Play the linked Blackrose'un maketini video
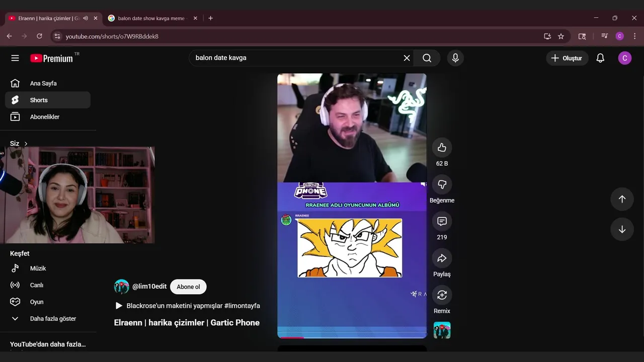 point(187,306)
